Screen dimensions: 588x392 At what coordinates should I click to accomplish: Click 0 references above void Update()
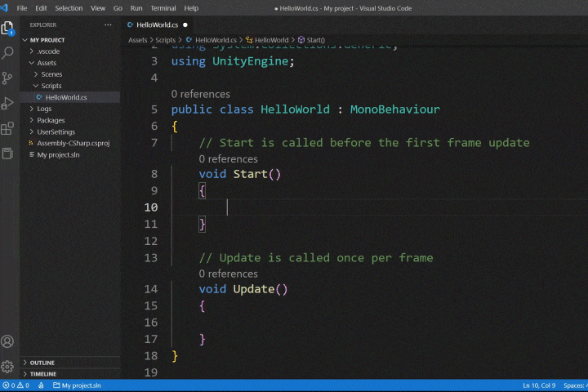coord(229,274)
